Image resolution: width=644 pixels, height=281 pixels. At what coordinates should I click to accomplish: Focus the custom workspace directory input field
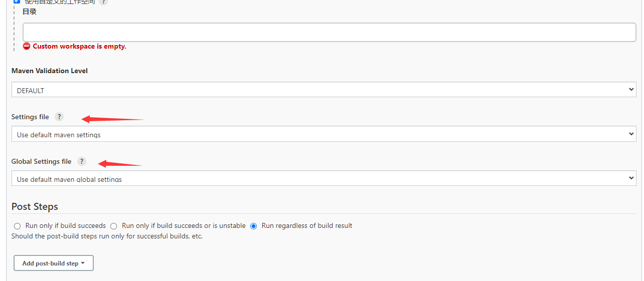(329, 32)
